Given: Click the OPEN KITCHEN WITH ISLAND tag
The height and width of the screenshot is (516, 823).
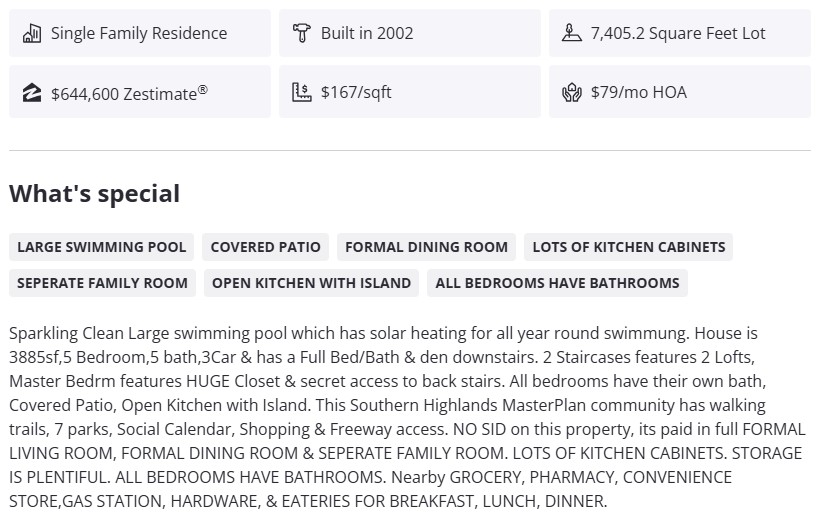Looking at the screenshot, I should pyautogui.click(x=312, y=283).
